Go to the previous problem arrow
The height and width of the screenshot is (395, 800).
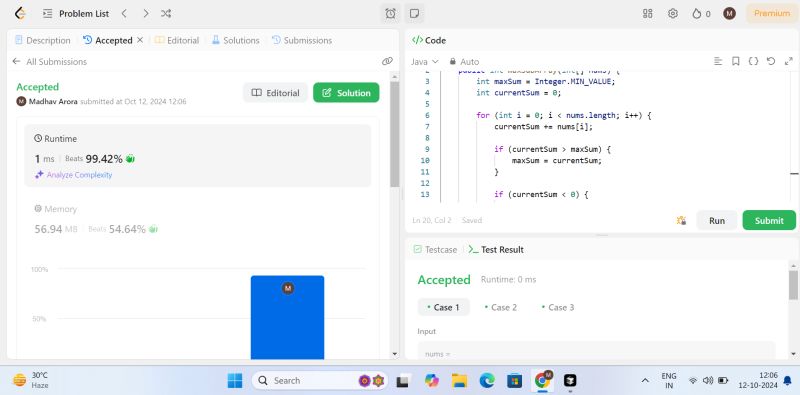point(124,14)
